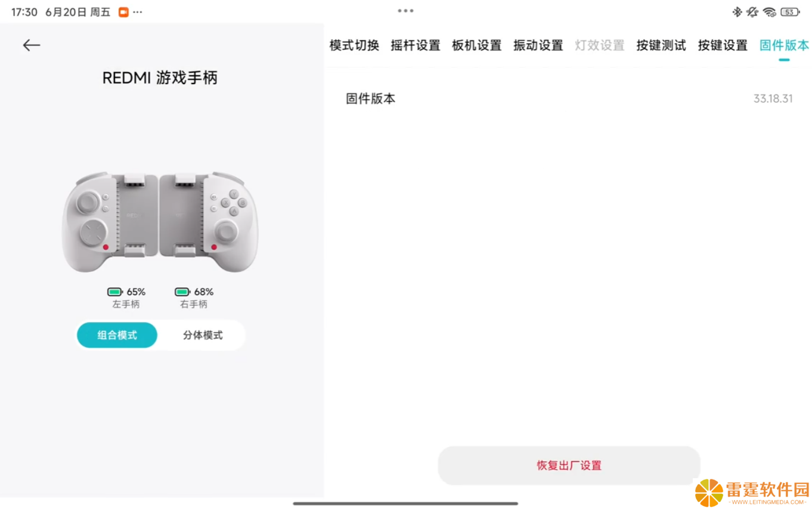Select the 按键测试 tab

[x=661, y=45]
